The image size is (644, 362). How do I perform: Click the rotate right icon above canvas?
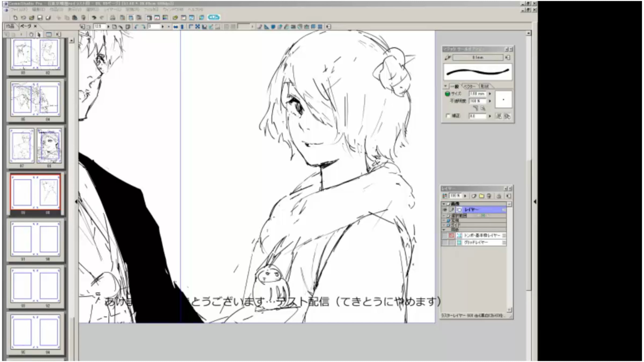[x=144, y=27]
